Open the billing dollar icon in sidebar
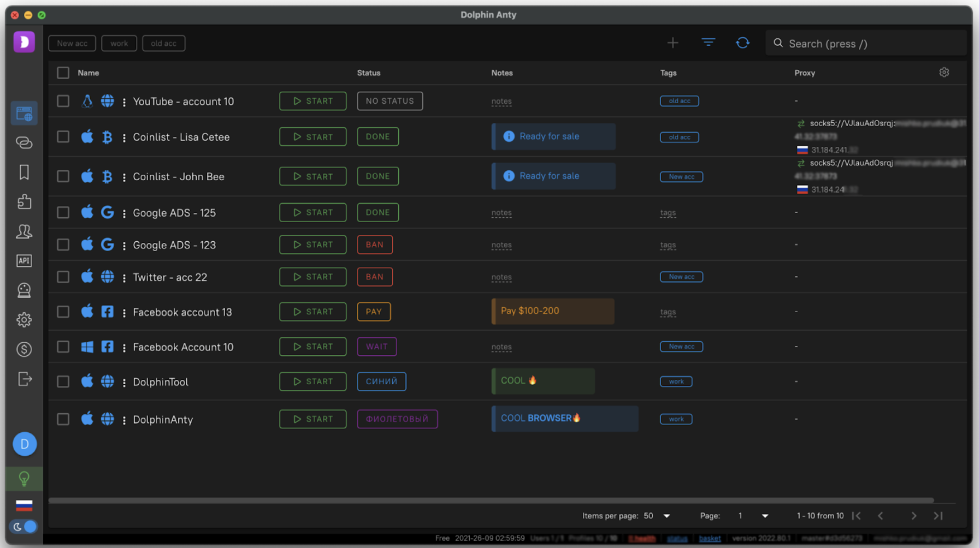 (x=24, y=349)
